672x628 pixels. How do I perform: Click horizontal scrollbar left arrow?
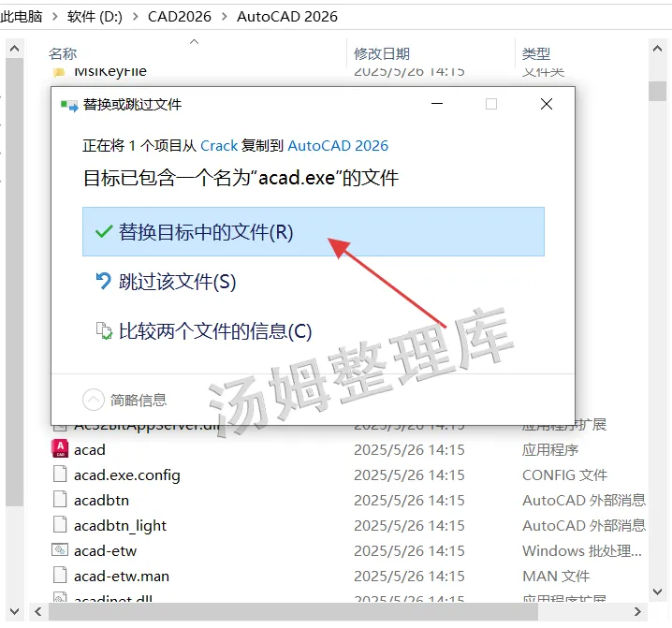point(38,611)
